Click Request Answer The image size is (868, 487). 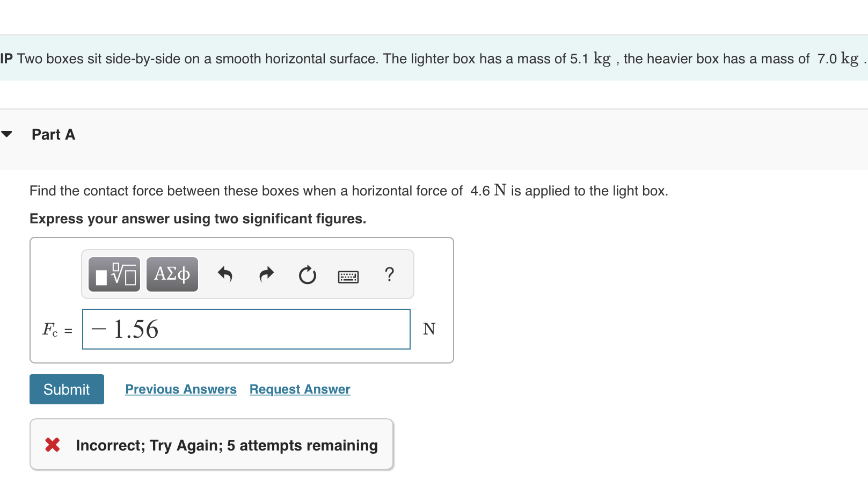click(300, 389)
